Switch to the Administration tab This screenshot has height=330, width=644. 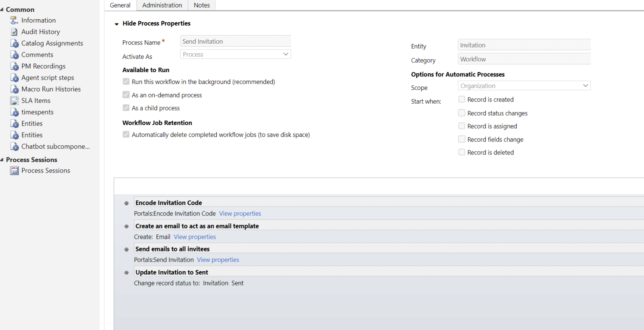point(162,5)
